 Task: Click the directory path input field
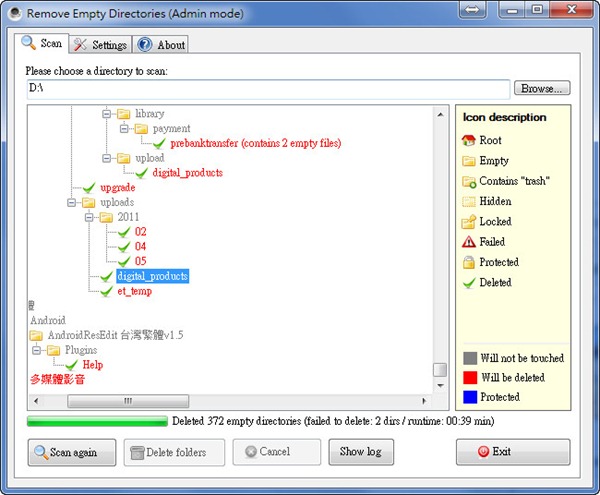[x=268, y=89]
